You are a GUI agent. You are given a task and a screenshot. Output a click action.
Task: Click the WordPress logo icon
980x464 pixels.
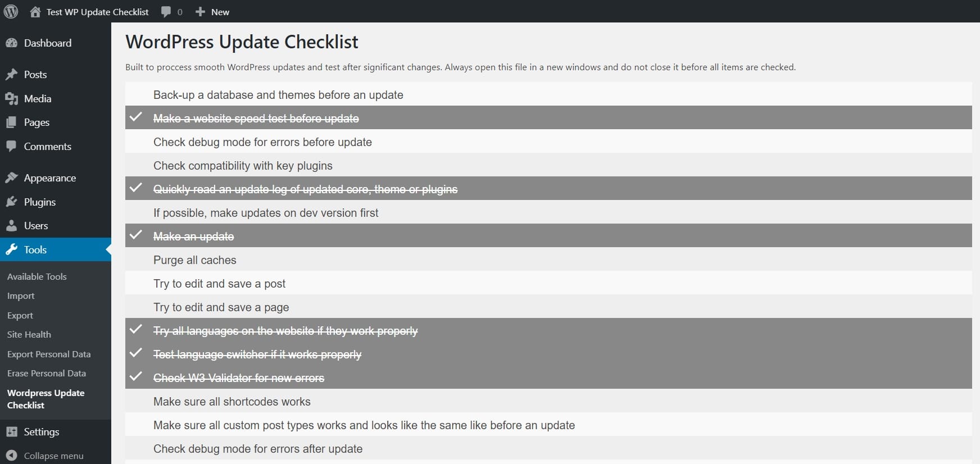(x=11, y=11)
